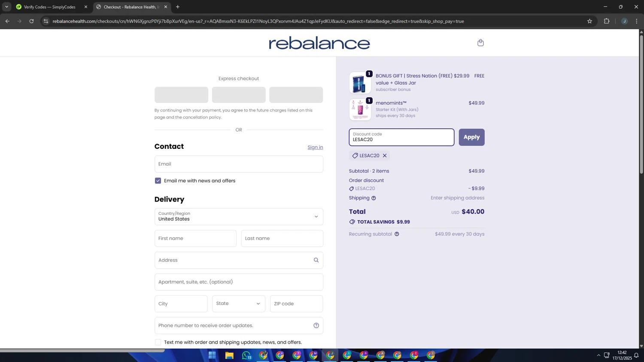Click the menomints™ product name
644x362 pixels.
pos(391,103)
